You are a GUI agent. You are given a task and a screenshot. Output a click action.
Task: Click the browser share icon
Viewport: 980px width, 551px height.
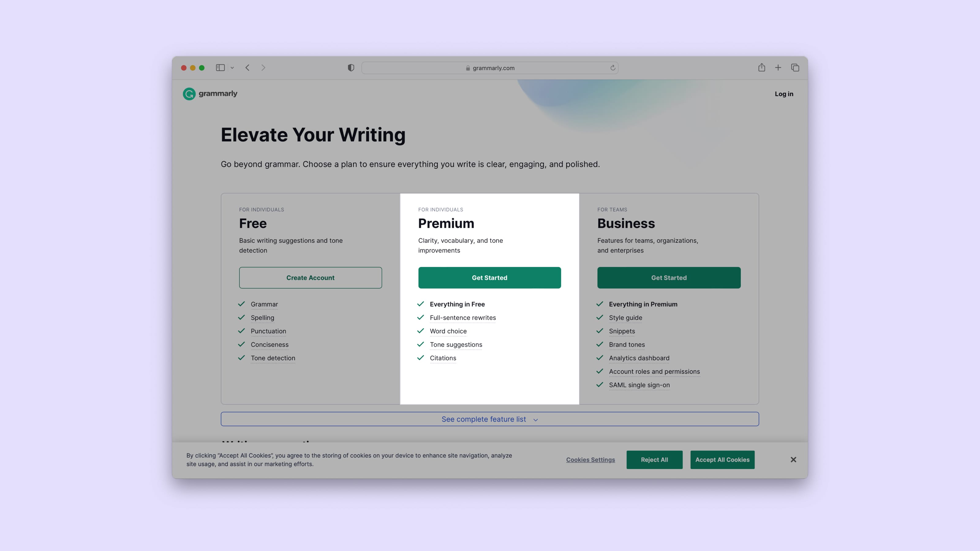coord(761,68)
